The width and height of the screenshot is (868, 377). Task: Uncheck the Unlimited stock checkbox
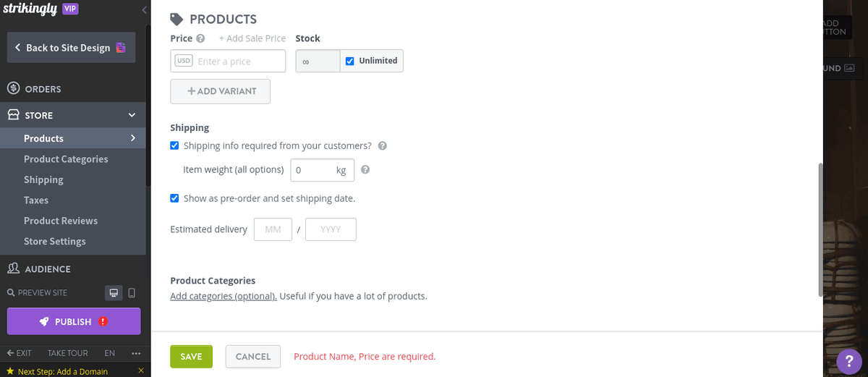pos(350,61)
